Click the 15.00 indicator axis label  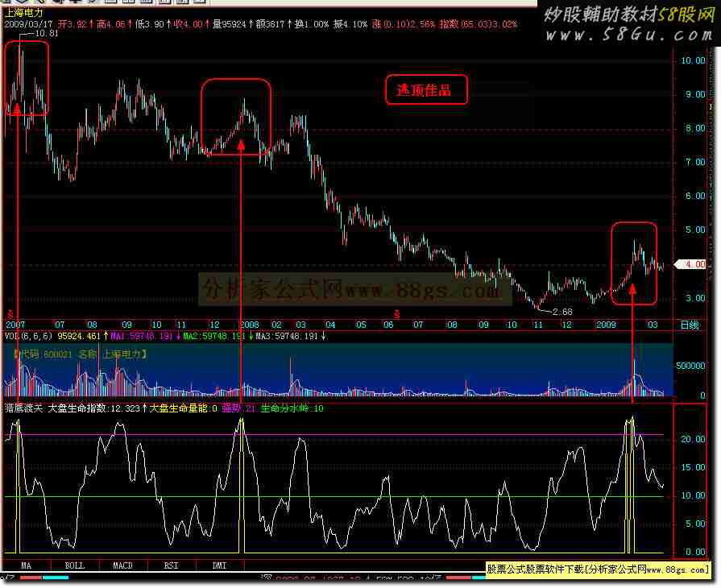[x=693, y=467]
